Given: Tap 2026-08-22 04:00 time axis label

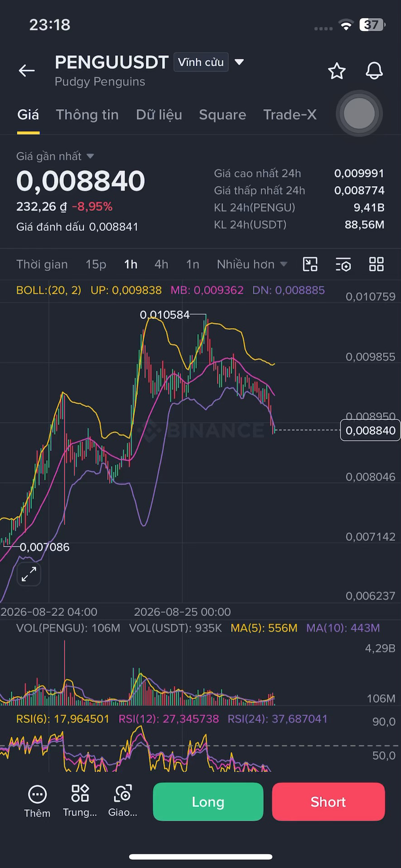Looking at the screenshot, I should (49, 612).
